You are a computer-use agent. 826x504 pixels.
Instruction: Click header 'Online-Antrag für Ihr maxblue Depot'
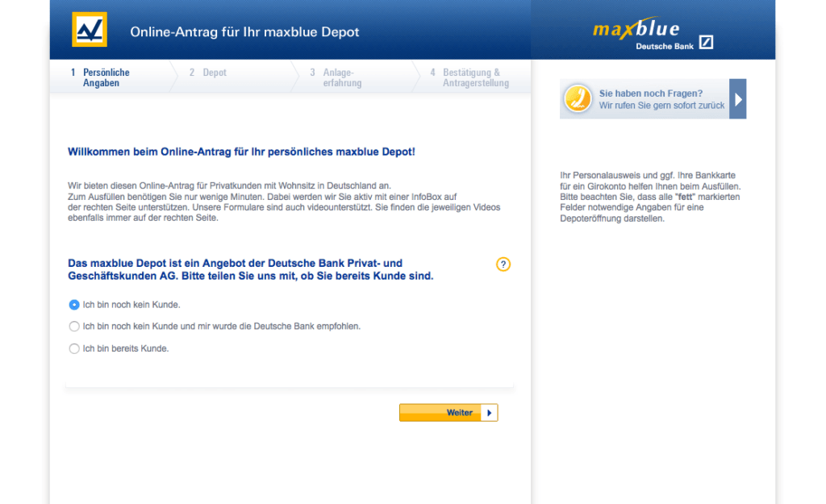point(244,32)
